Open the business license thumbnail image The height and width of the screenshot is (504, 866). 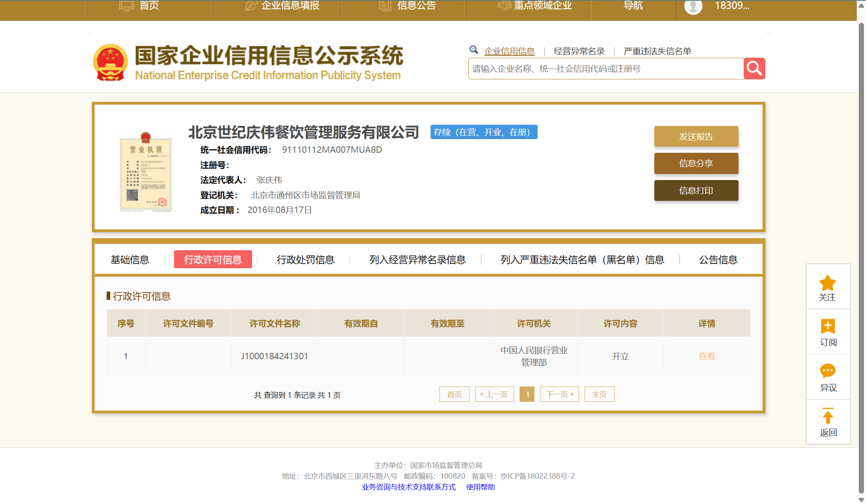(146, 171)
